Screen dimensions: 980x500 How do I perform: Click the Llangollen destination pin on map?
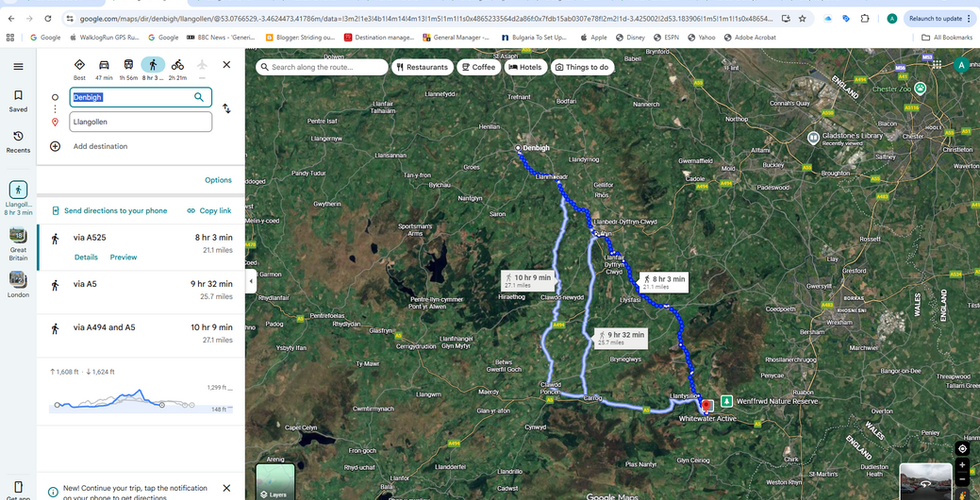706,407
